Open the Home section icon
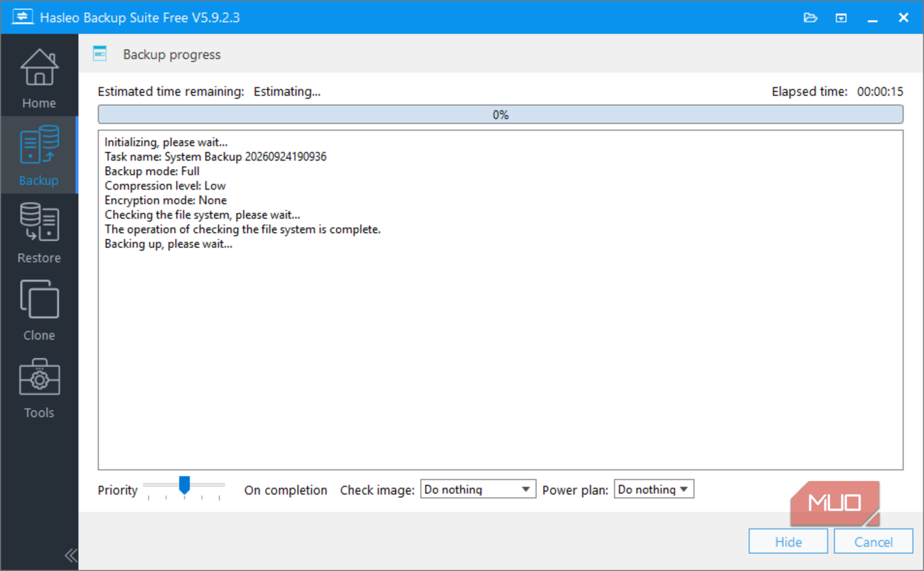The height and width of the screenshot is (571, 924). (39, 68)
